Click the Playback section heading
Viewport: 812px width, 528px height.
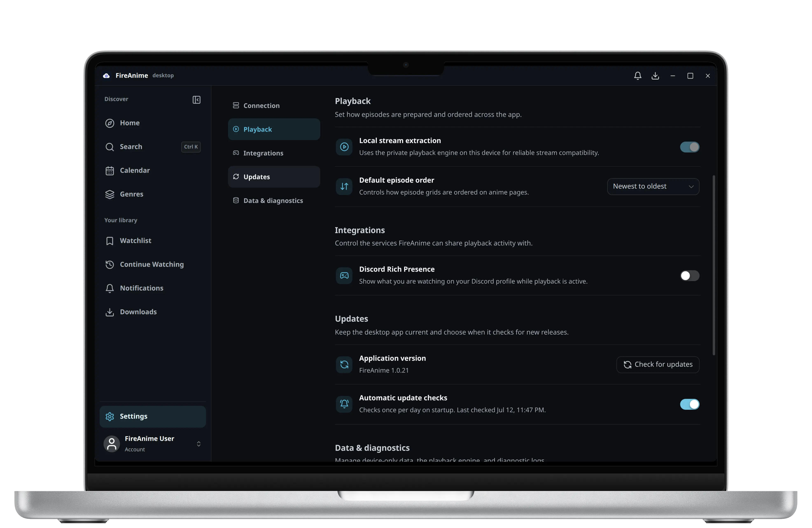point(352,101)
